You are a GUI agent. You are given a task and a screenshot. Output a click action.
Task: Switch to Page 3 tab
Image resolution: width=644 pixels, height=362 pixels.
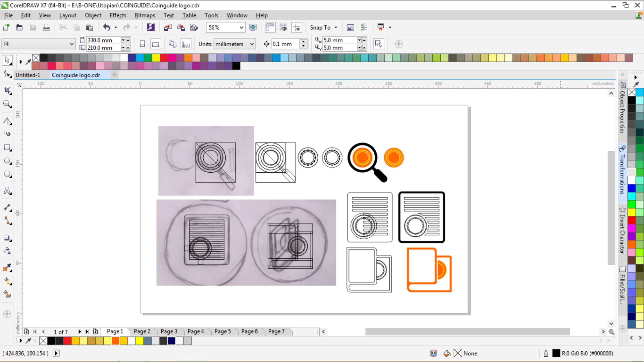pyautogui.click(x=169, y=331)
